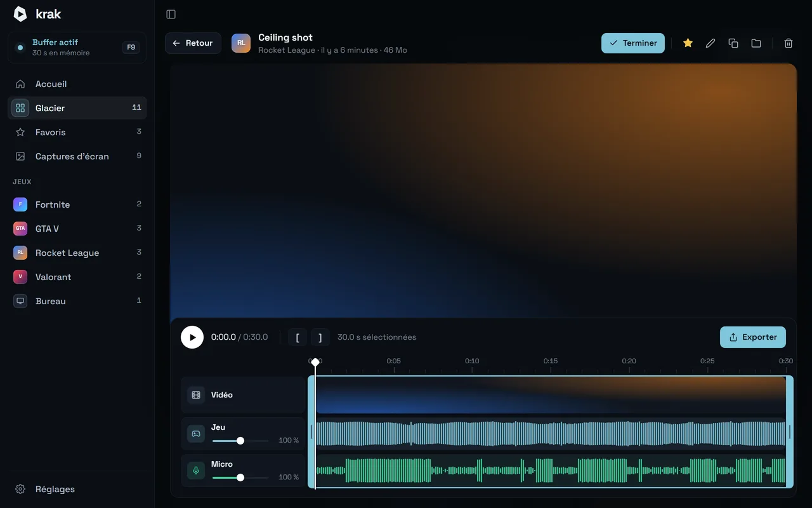Show GTA V clips from sidebar
The height and width of the screenshot is (508, 812).
(x=77, y=229)
